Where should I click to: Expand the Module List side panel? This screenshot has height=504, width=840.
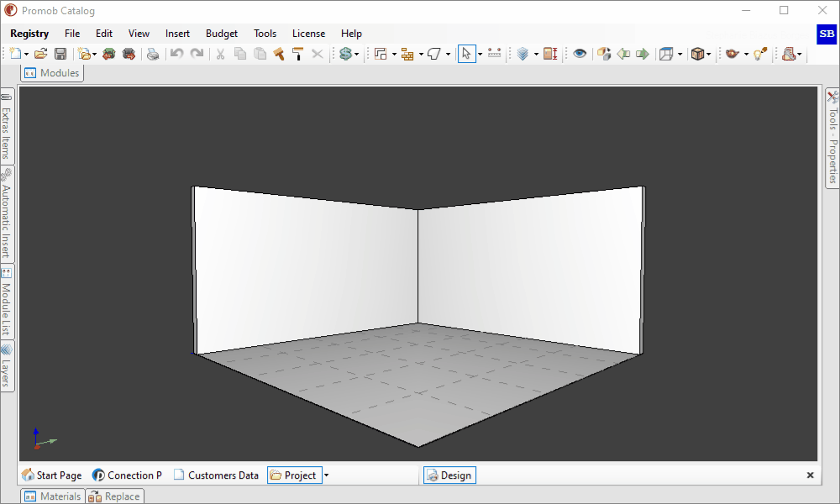tap(7, 302)
